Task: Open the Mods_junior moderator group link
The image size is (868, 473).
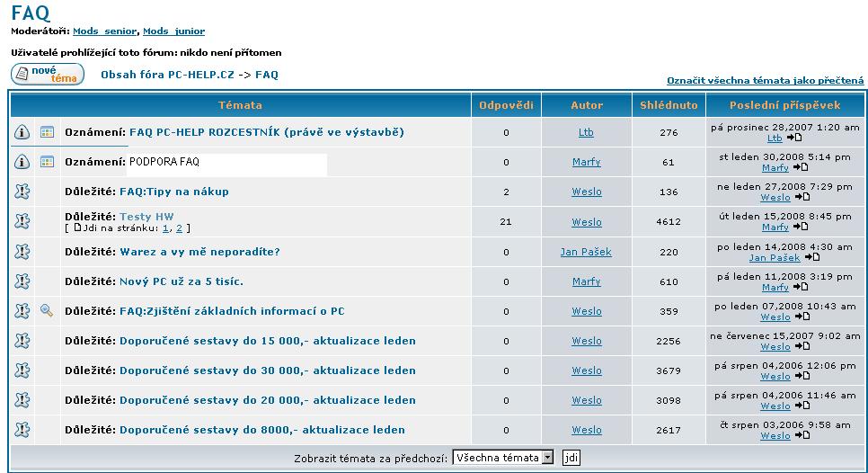Action: pos(173,31)
